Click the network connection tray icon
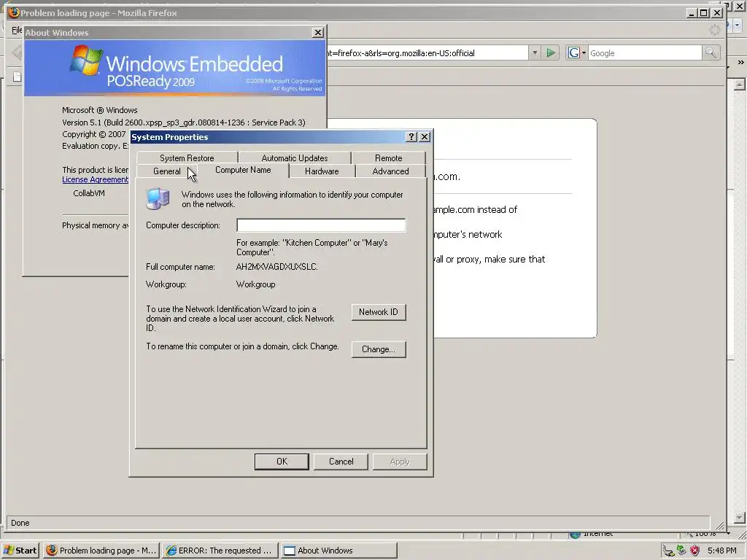 point(669,551)
